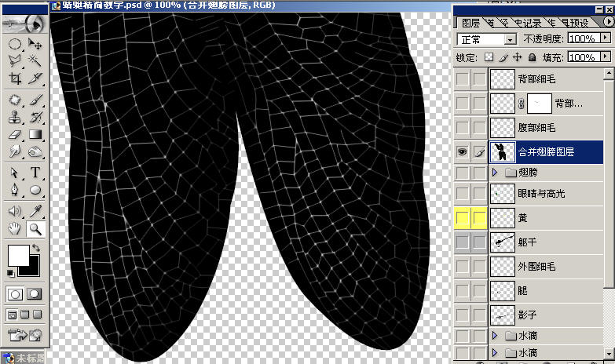The width and height of the screenshot is (615, 364).
Task: Click the 填充 100% input field
Action: [x=584, y=57]
